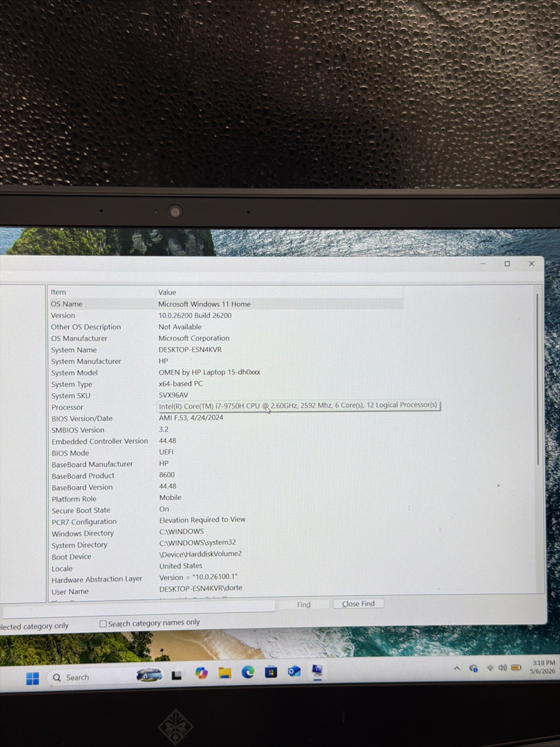The width and height of the screenshot is (560, 747).
Task: Click the security tray icon with badge
Action: click(474, 669)
